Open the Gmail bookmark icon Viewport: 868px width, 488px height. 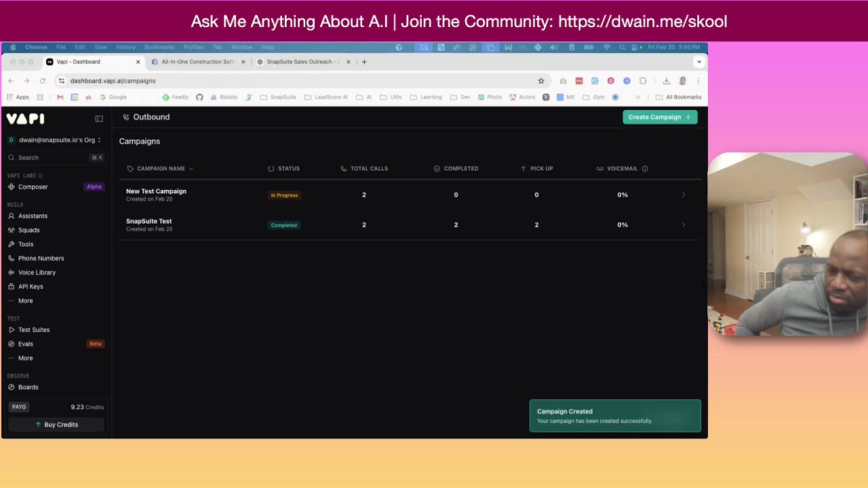point(60,97)
